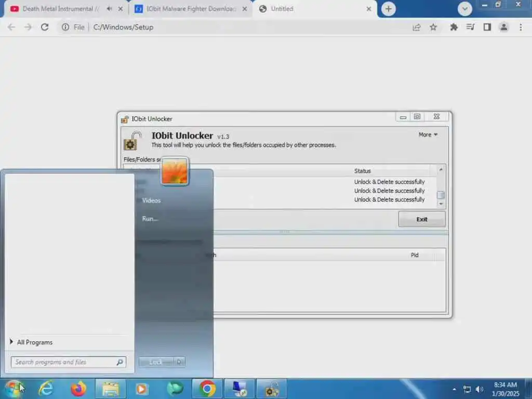Click the Pid column header
532x399 pixels.
pyautogui.click(x=415, y=255)
